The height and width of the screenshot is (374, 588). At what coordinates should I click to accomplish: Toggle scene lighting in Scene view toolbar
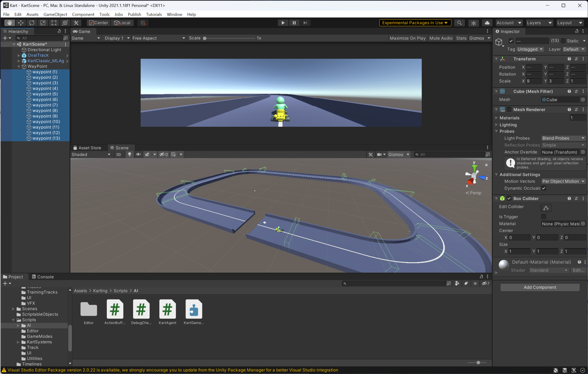(x=129, y=154)
